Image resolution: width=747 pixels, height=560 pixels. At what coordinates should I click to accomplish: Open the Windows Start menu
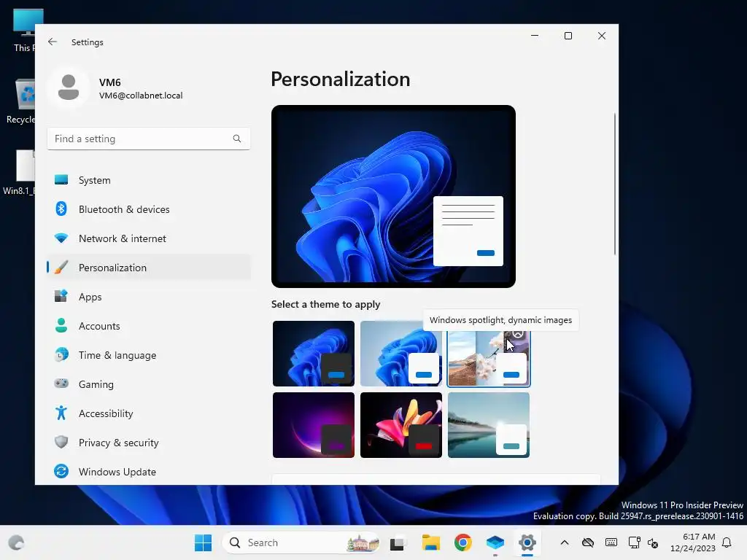tap(203, 542)
